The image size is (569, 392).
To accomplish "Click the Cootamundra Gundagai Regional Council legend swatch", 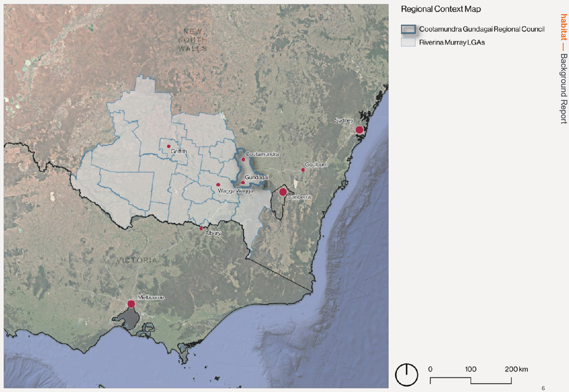I will pyautogui.click(x=408, y=30).
